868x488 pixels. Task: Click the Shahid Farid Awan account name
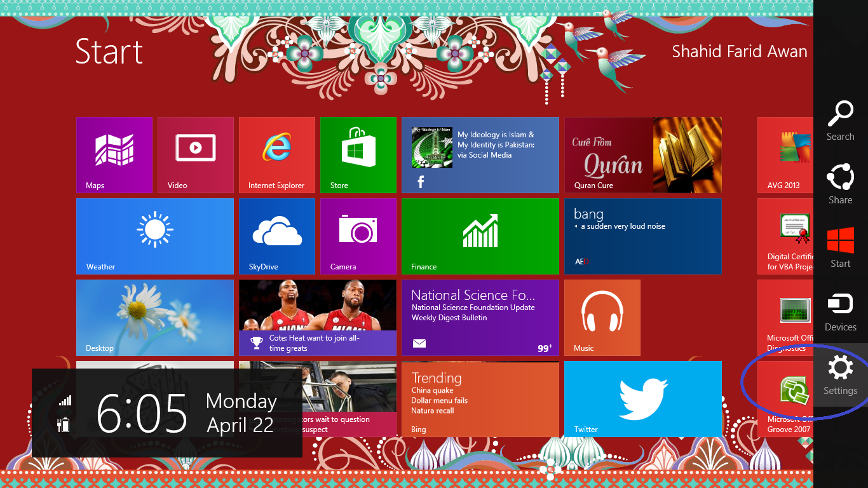tap(740, 51)
